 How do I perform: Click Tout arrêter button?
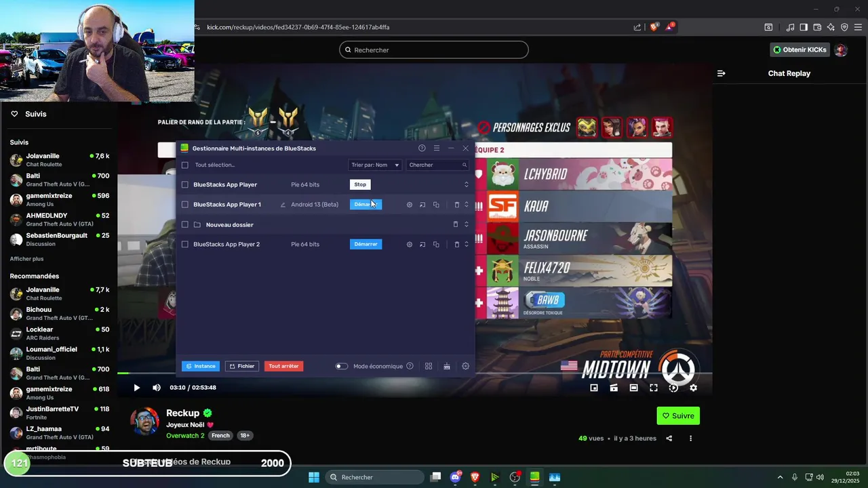click(x=283, y=366)
